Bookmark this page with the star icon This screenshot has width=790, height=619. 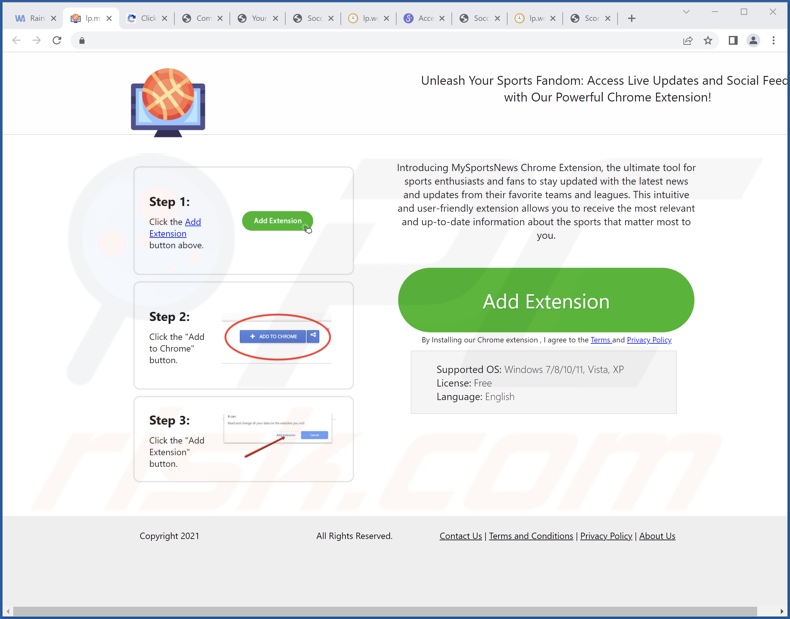pos(708,41)
